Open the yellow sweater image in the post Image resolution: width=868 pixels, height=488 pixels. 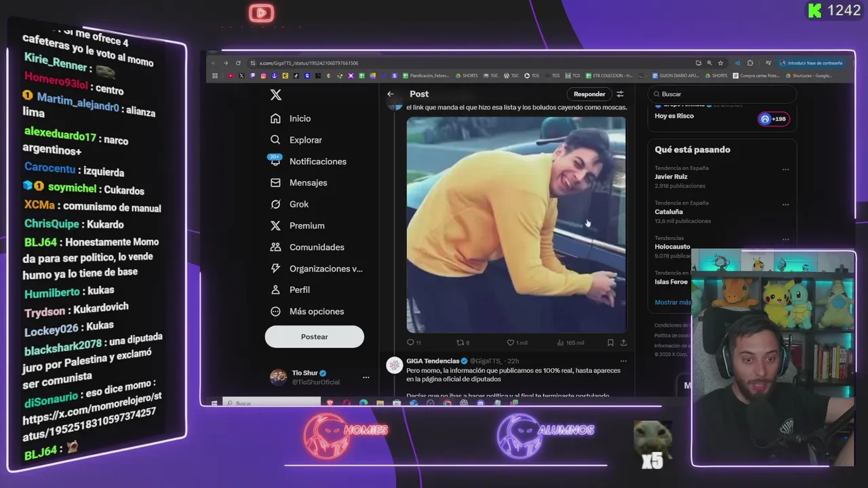[x=516, y=224]
